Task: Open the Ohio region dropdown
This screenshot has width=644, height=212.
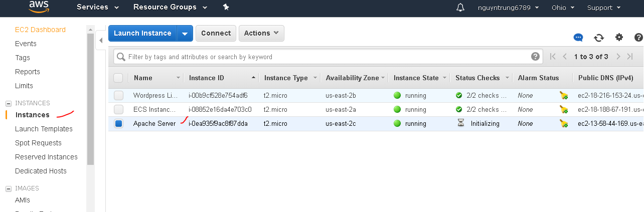Action: (562, 8)
